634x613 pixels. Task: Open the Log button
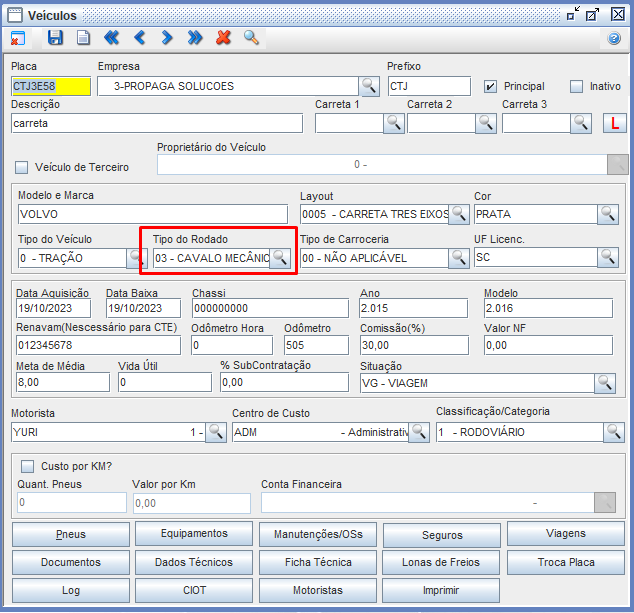point(71,590)
